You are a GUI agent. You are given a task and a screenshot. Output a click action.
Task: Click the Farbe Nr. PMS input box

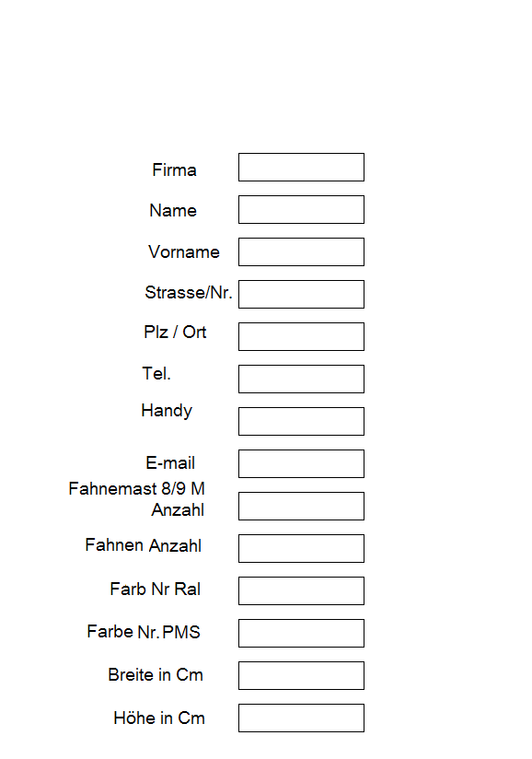point(300,633)
